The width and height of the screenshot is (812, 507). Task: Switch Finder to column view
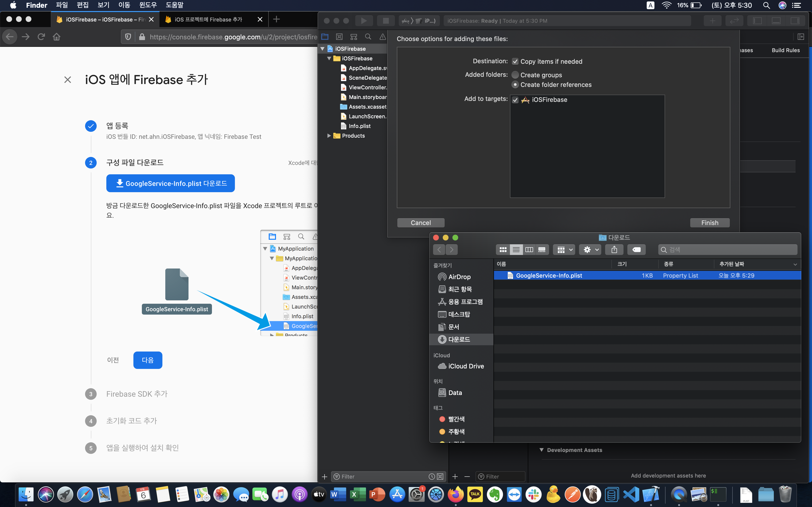point(529,249)
